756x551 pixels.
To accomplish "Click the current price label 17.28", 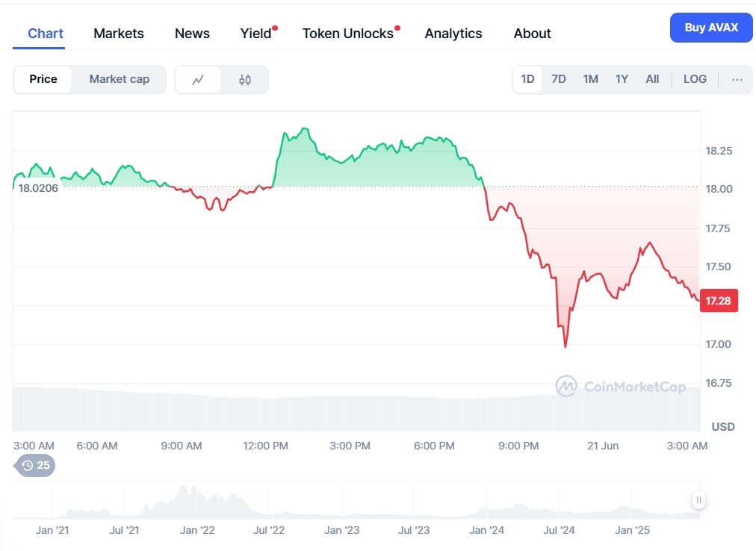I will (x=719, y=301).
